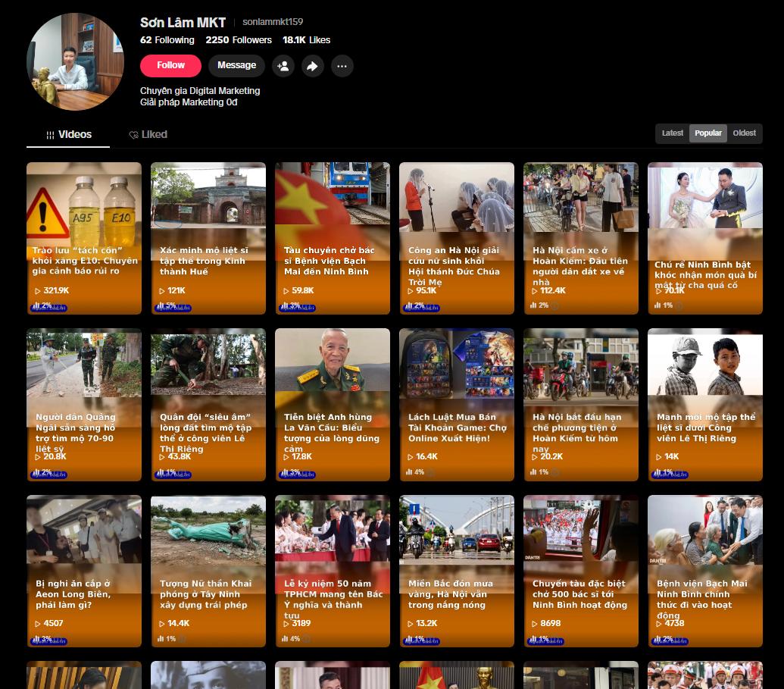The image size is (784, 689).
Task: Click the 14.4K play count
Action: click(174, 624)
